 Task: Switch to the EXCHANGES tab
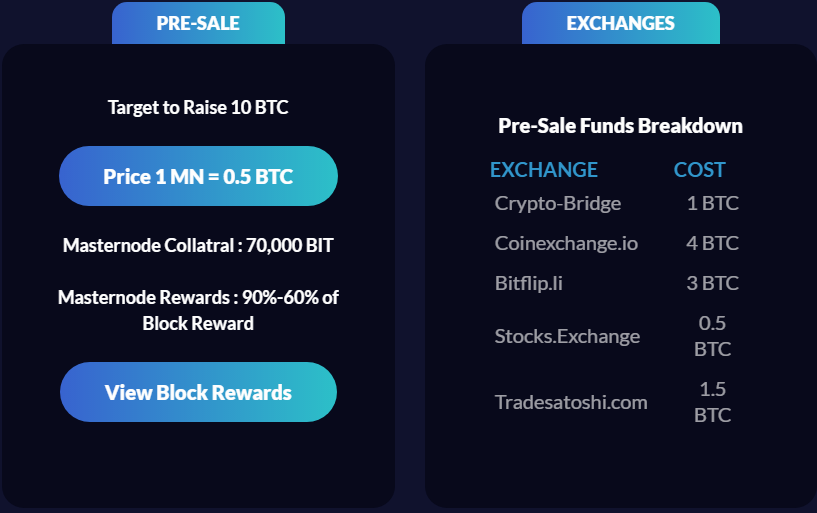coord(621,23)
